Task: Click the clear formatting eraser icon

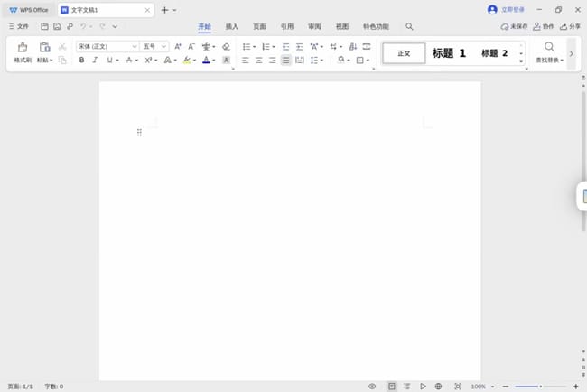Action: click(x=226, y=46)
